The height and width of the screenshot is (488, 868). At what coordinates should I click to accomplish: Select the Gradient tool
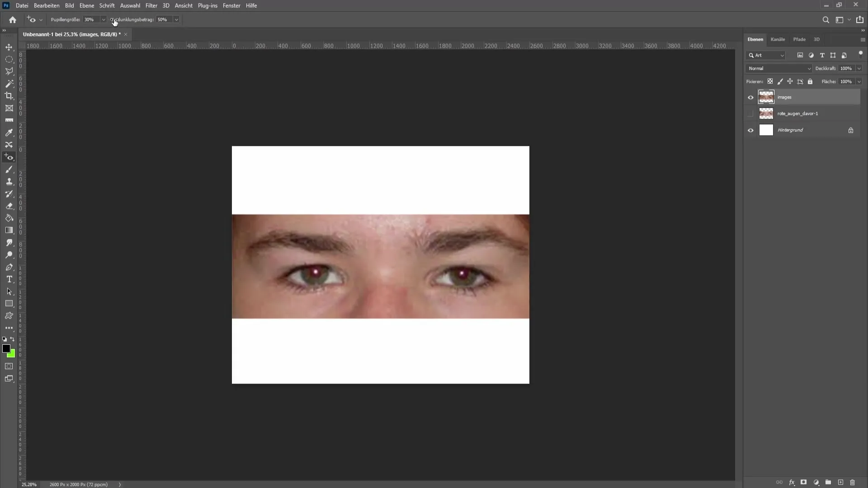click(x=9, y=230)
